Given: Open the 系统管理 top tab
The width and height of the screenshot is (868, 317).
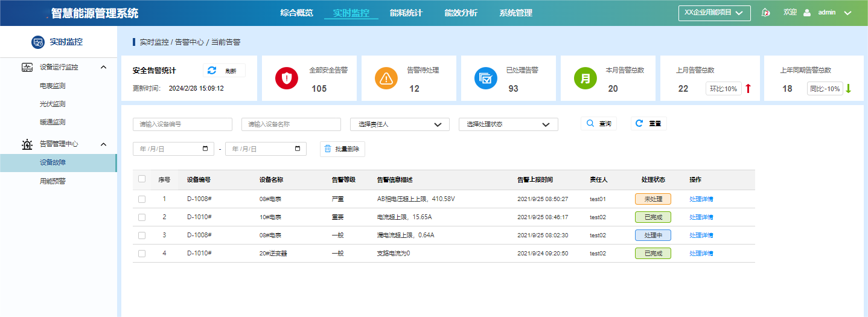Looking at the screenshot, I should (x=515, y=13).
